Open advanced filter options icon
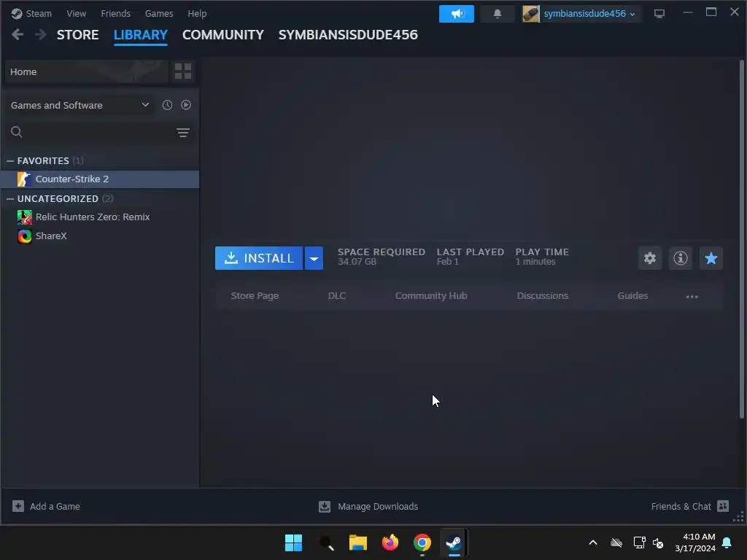This screenshot has height=560, width=747. [x=183, y=133]
